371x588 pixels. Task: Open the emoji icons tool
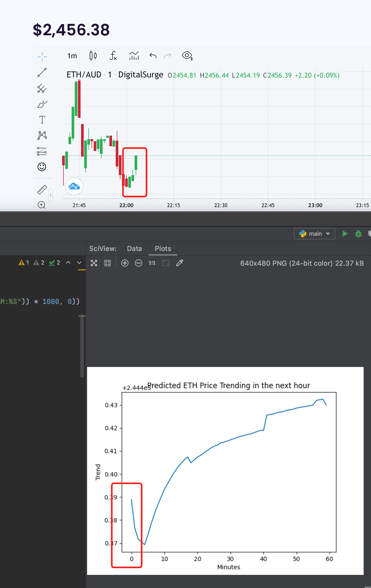coord(42,167)
